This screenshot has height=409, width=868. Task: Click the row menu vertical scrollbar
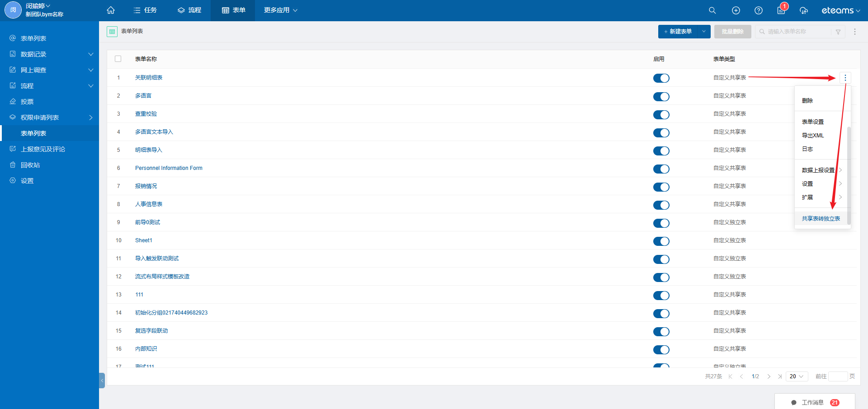pos(849,175)
